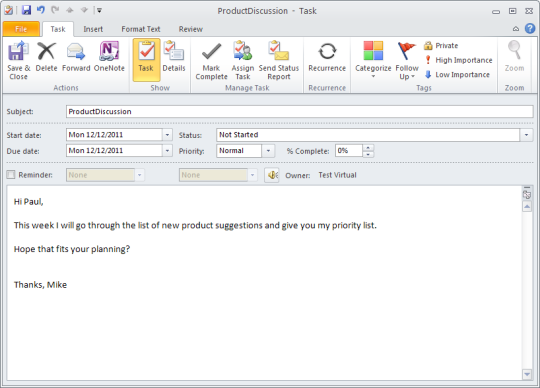Screen dimensions: 540x388
Task: Enable the Reminder checkbox
Action: pyautogui.click(x=11, y=175)
